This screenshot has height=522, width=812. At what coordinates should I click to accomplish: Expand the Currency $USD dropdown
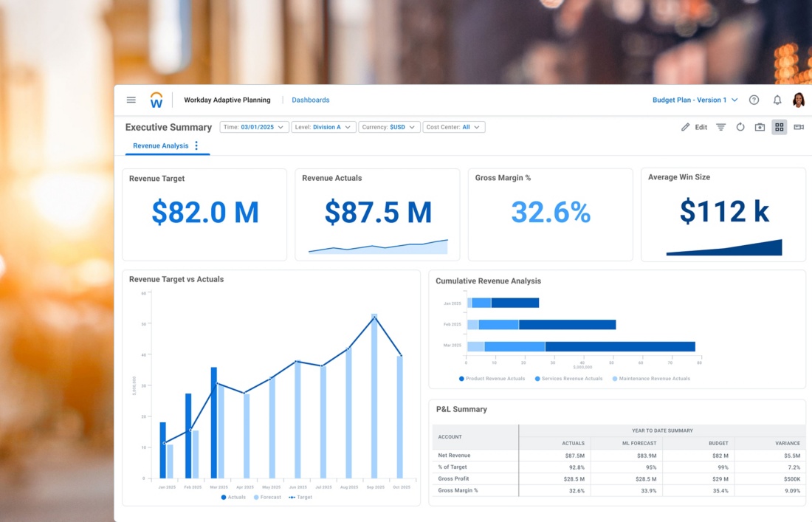click(x=389, y=127)
